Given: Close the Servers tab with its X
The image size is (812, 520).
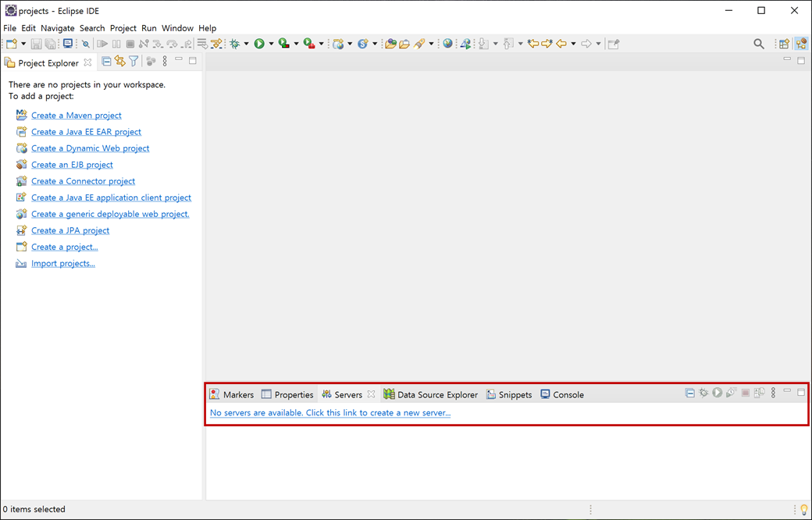Looking at the screenshot, I should click(x=372, y=394).
